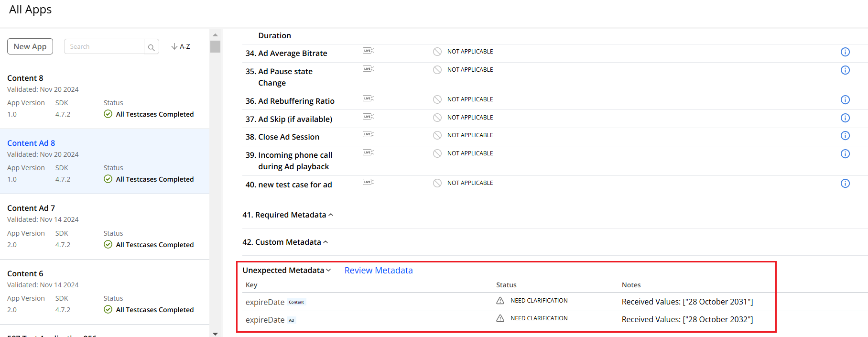The width and height of the screenshot is (868, 337).
Task: Open info for Incoming phone call test
Action: coord(845,154)
